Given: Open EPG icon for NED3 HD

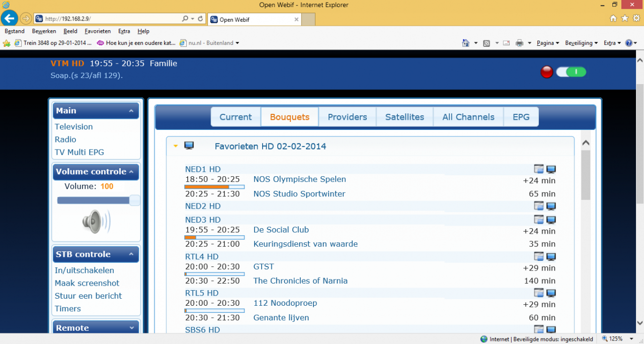Looking at the screenshot, I should pyautogui.click(x=539, y=220).
